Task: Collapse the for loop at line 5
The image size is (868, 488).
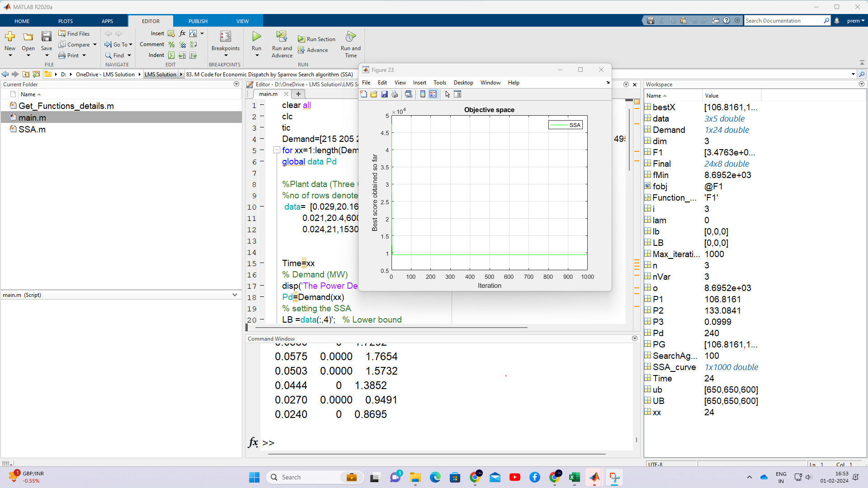Action: pos(277,150)
